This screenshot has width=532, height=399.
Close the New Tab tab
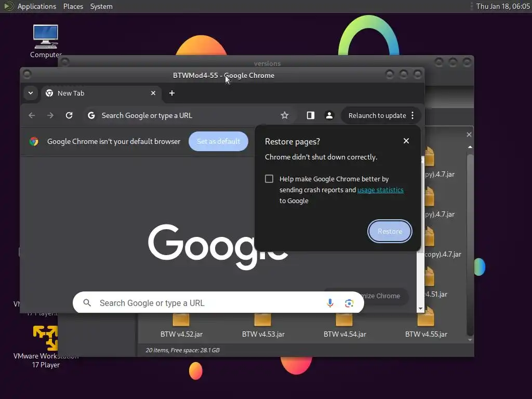point(153,93)
